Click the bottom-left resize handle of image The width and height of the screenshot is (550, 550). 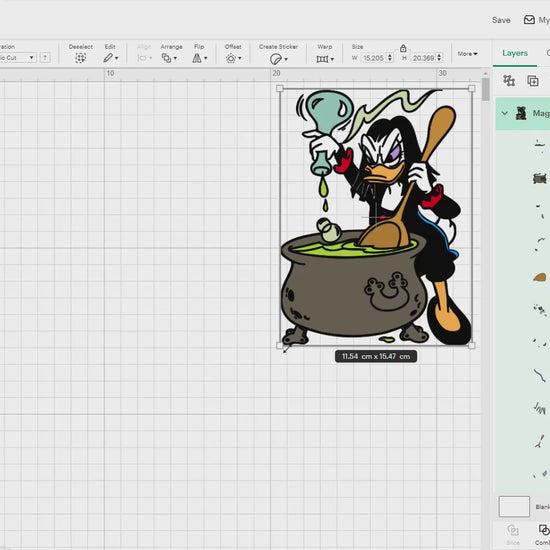(280, 346)
